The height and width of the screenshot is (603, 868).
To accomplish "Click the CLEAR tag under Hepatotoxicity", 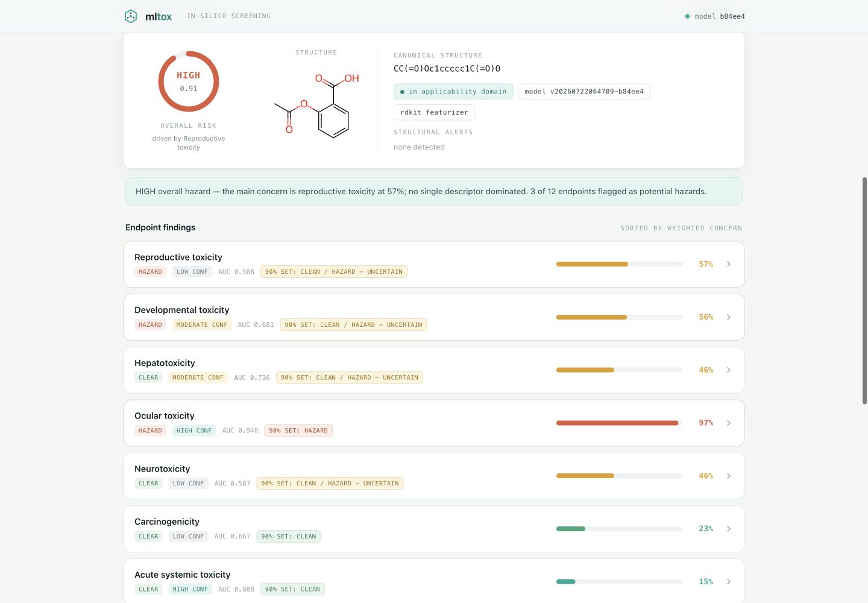I will tap(148, 378).
